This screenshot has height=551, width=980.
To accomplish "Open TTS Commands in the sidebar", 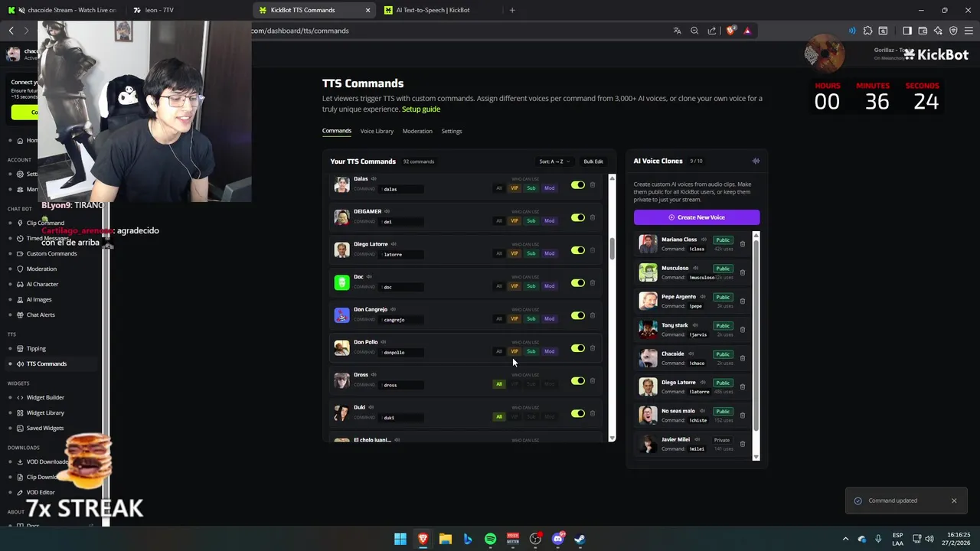I will point(46,364).
